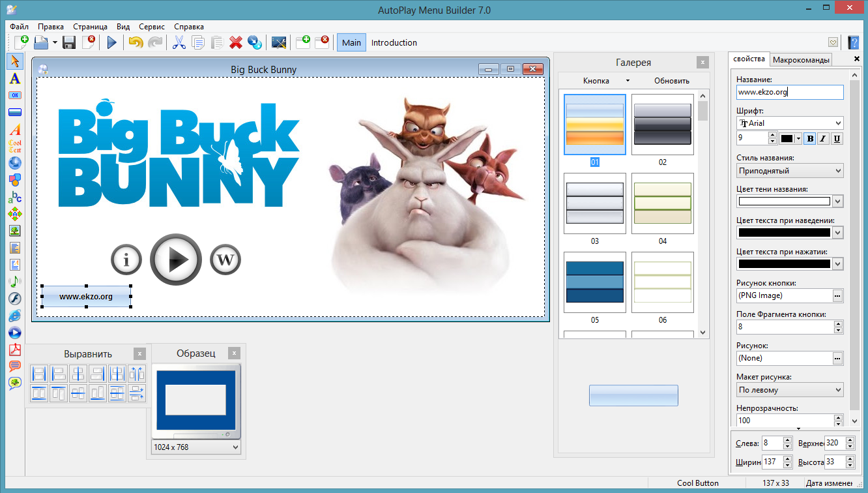Click the white shadow color swatch
This screenshot has height=493, width=868.
(x=785, y=202)
